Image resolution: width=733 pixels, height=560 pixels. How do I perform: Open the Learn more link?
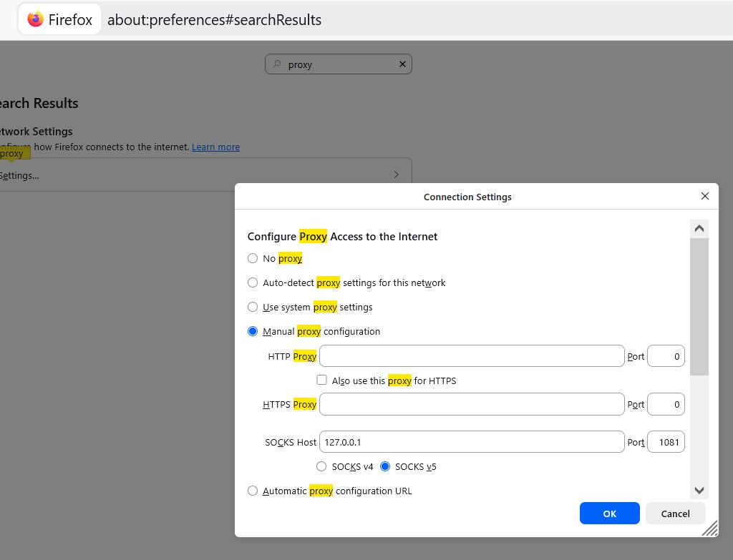tap(215, 147)
